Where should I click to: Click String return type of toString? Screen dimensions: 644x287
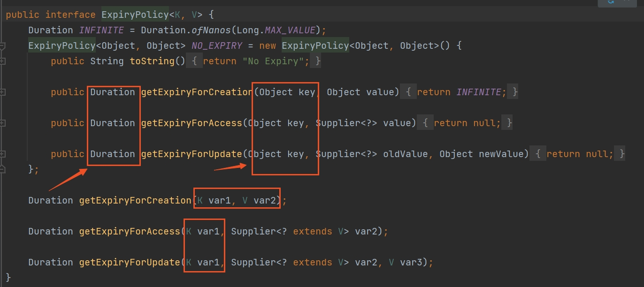click(x=107, y=61)
